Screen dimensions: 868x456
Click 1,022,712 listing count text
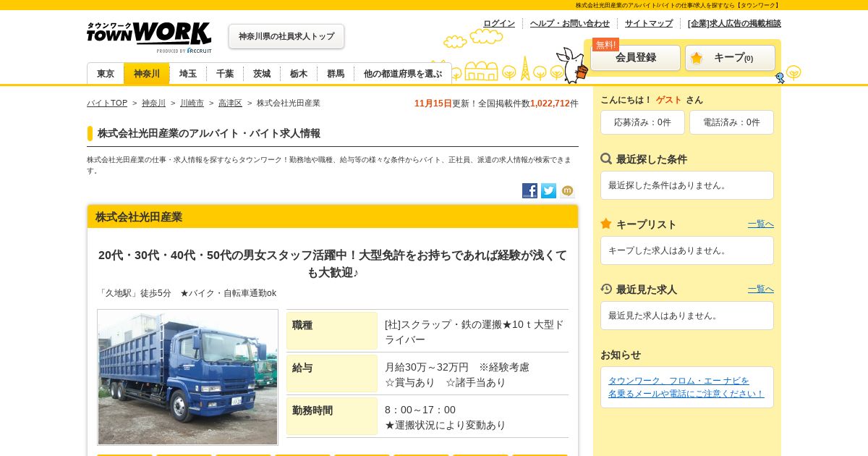[550, 104]
